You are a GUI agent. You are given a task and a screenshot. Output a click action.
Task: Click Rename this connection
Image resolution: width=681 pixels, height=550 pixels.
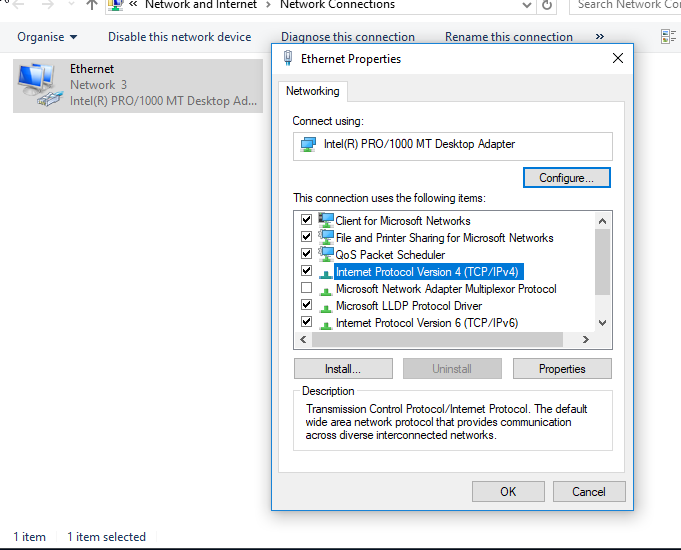pos(509,37)
